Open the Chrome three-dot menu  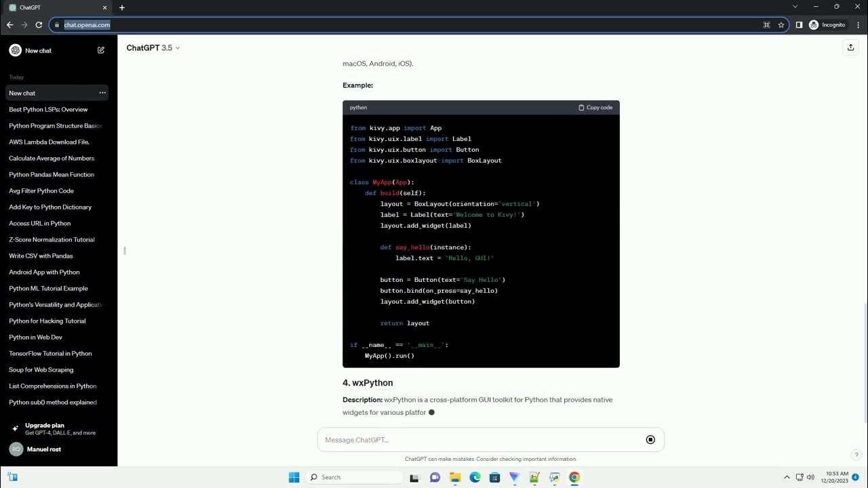tap(857, 24)
